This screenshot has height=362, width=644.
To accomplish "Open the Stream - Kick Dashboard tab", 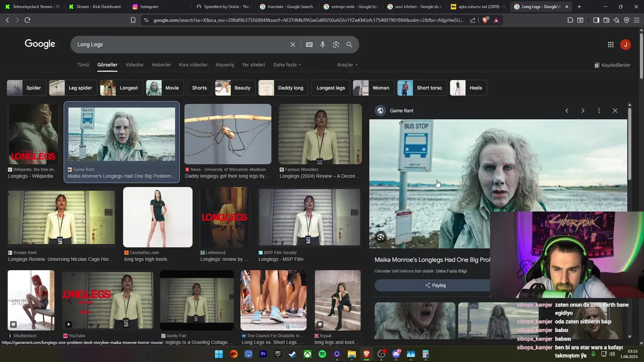I will click(95, 7).
